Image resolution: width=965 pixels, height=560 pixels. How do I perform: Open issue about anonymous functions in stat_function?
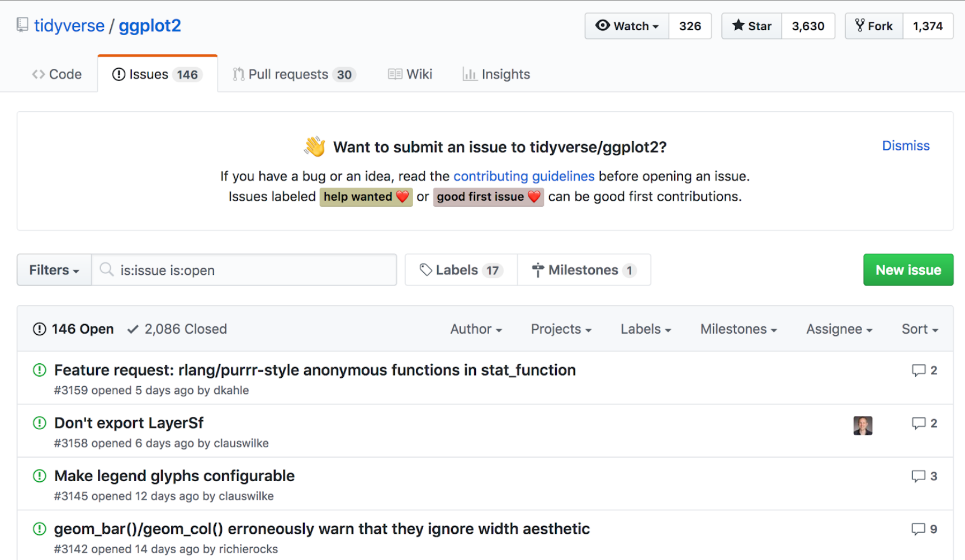coord(315,370)
